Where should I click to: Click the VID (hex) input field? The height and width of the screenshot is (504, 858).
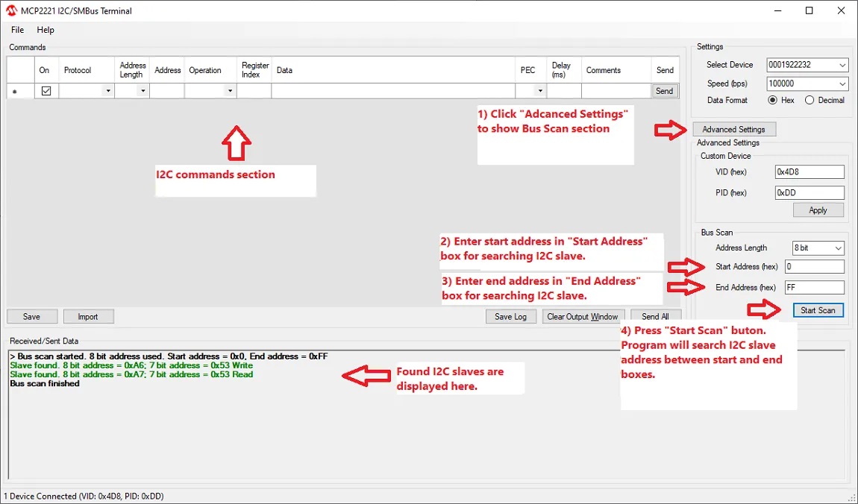click(810, 171)
